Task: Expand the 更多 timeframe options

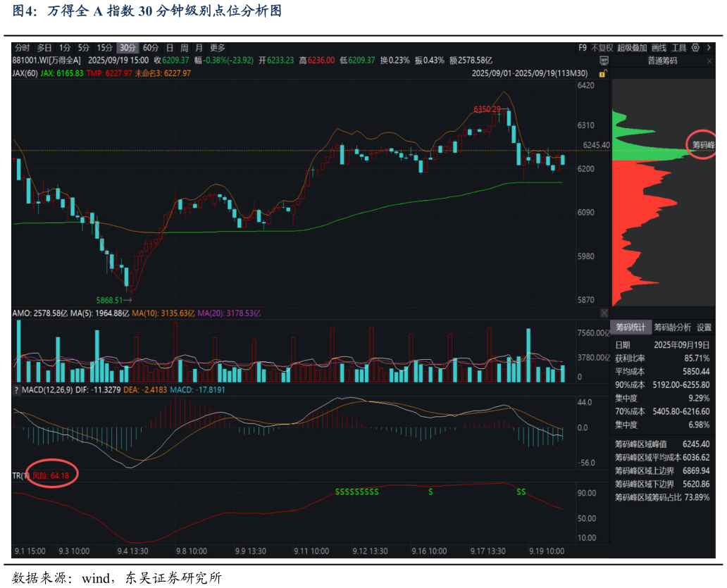Action: click(x=218, y=48)
